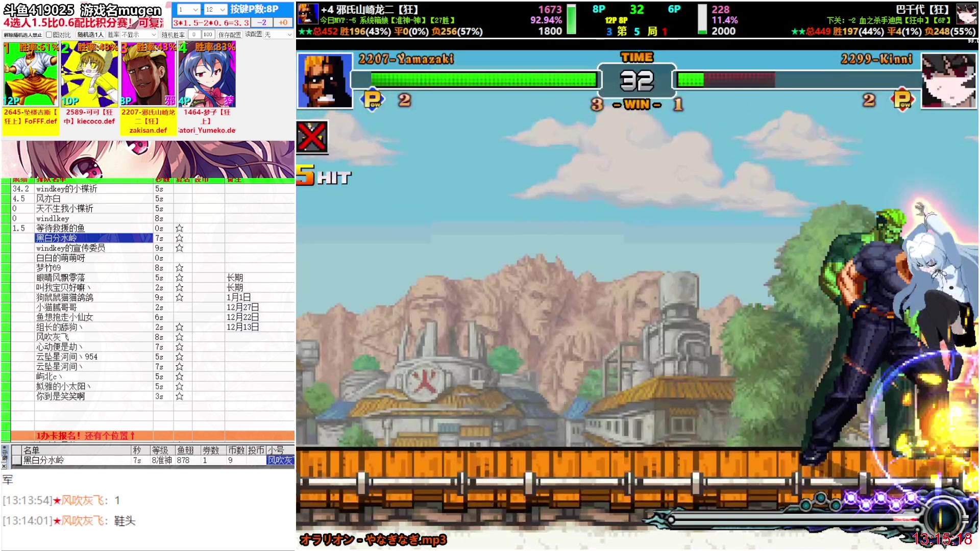The width and height of the screenshot is (980, 551).
Task: Click the star icon in windkey的宣传委员 row
Action: tap(179, 248)
